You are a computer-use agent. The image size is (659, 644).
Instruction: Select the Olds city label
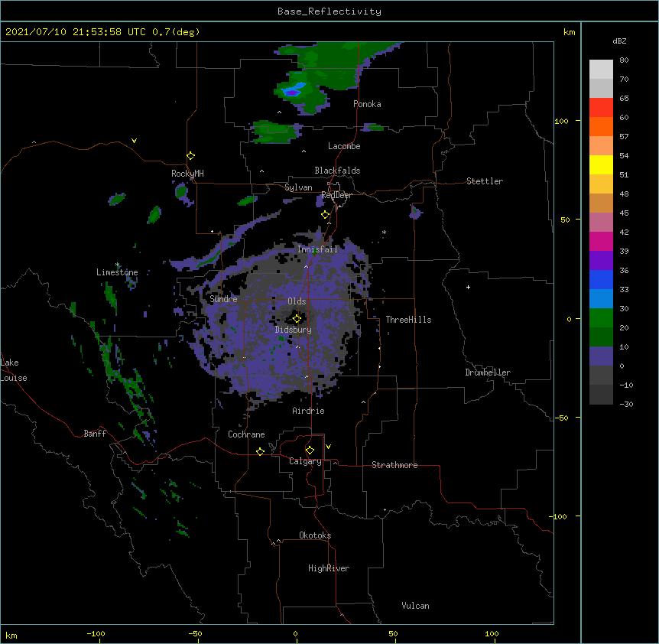click(x=297, y=301)
